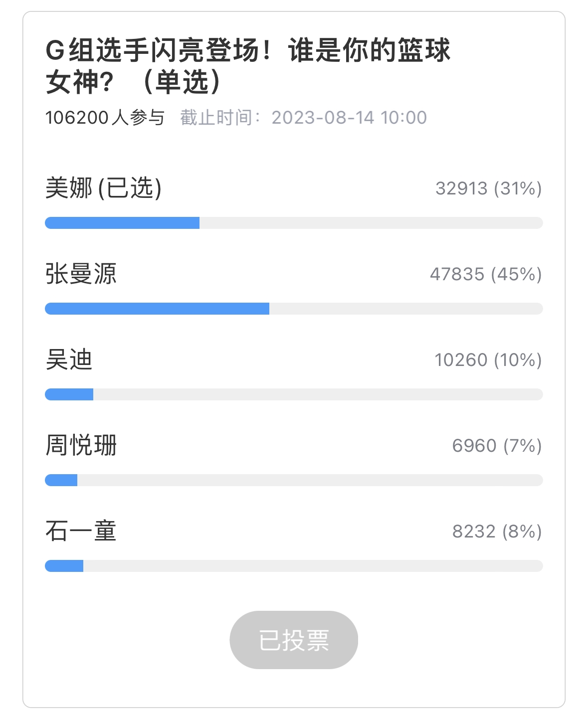The height and width of the screenshot is (714, 588).
Task: Click 石一童's vote progress bar
Action: 294,566
